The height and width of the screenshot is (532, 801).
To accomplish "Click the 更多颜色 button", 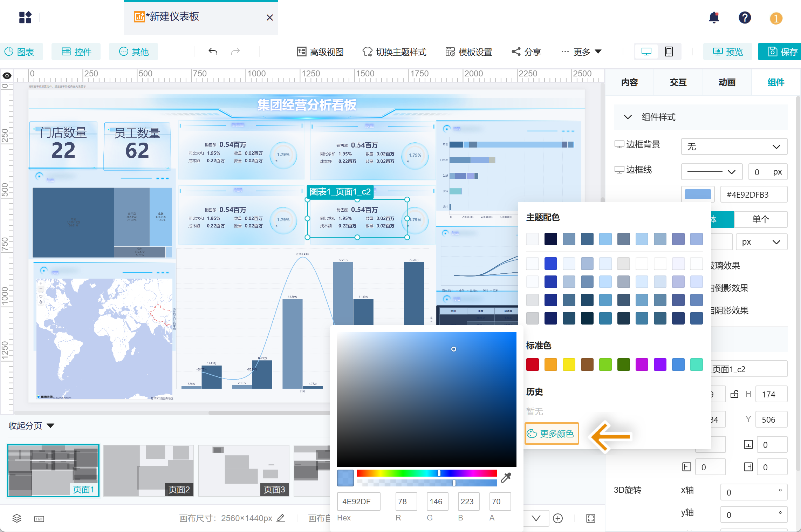I will point(552,434).
